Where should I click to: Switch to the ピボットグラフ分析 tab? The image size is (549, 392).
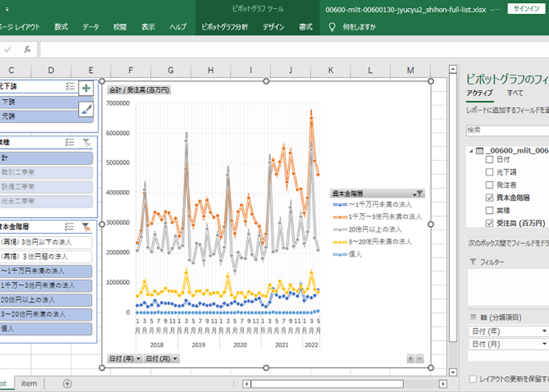click(225, 27)
